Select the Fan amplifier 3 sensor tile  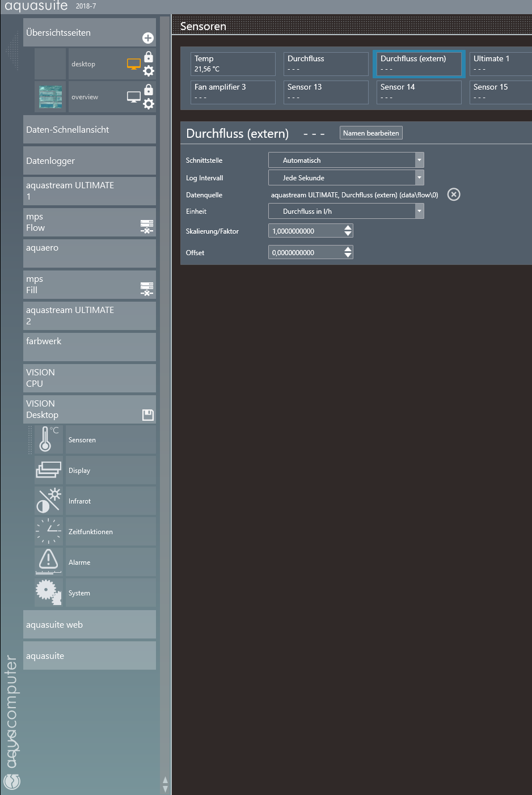pyautogui.click(x=233, y=92)
